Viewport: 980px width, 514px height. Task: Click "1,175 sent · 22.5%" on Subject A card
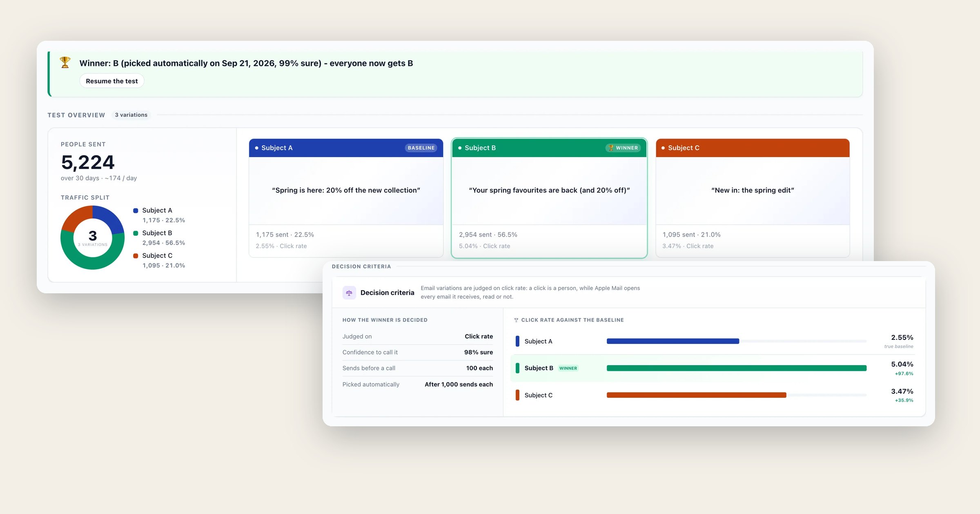[x=285, y=235]
